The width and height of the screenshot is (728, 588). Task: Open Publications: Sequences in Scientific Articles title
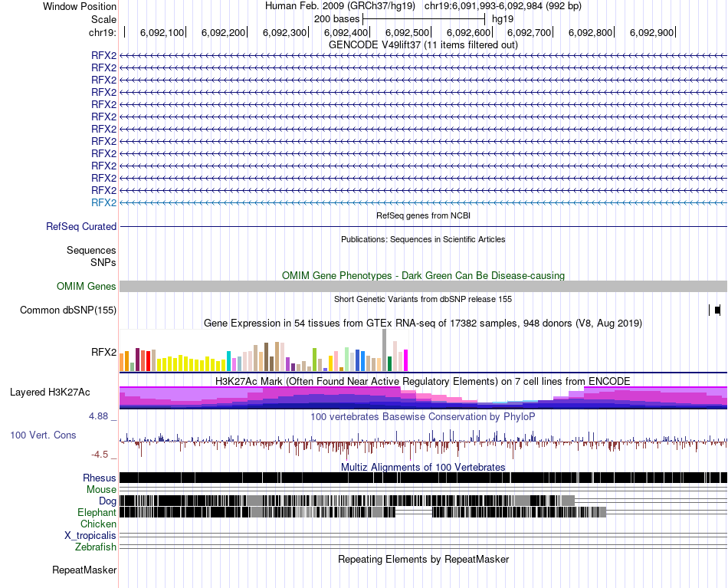point(423,239)
